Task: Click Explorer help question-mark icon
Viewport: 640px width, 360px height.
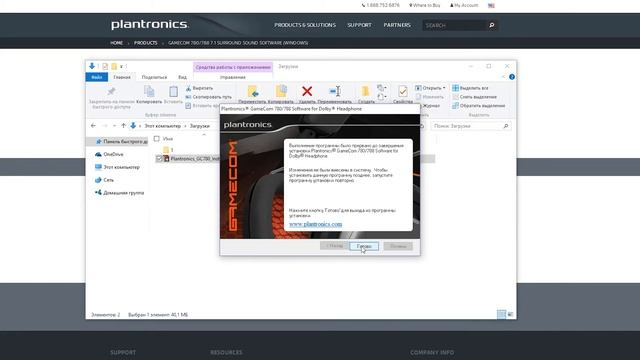Action: coord(512,77)
